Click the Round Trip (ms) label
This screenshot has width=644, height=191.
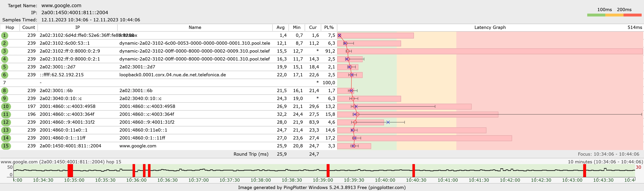pyautogui.click(x=251, y=154)
